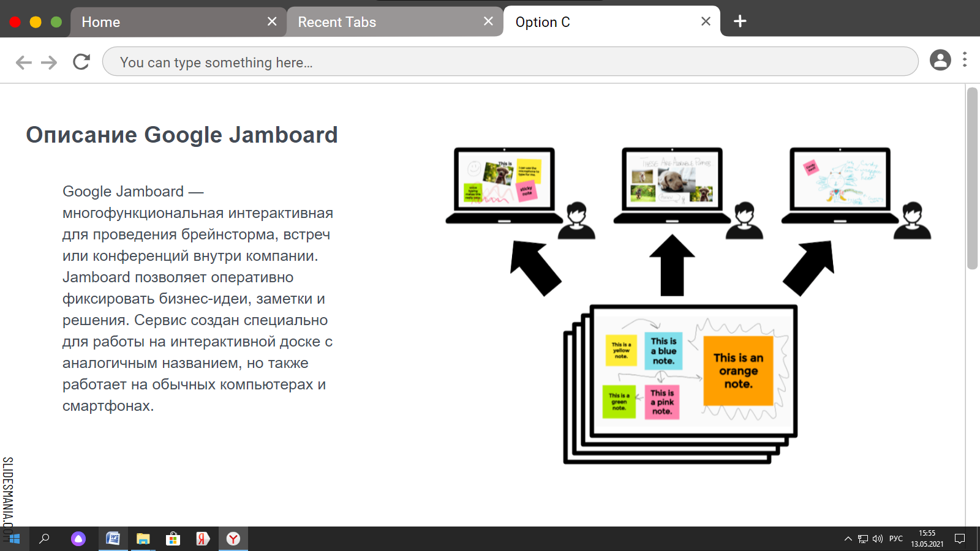The height and width of the screenshot is (551, 980).
Task: Click the browser forward arrow
Action: point(49,62)
